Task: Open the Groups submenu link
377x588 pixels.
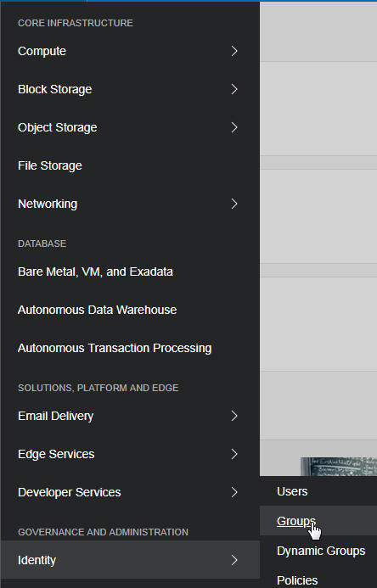Action: (x=296, y=521)
